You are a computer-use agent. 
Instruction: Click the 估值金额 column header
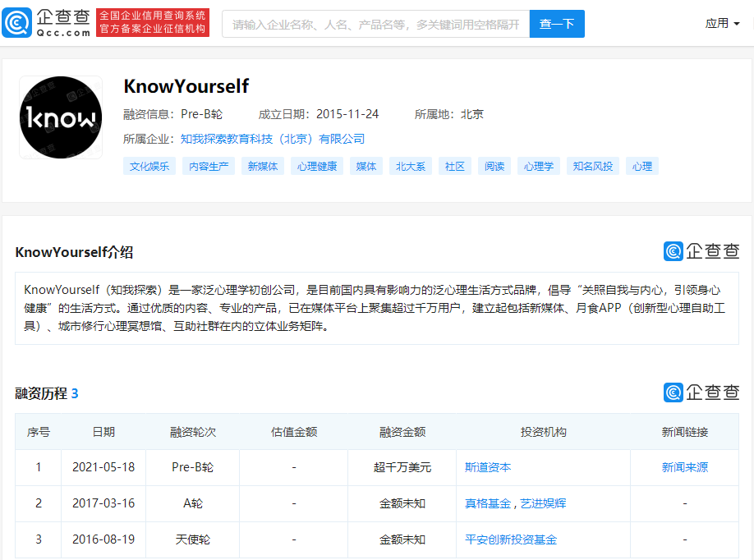(294, 432)
